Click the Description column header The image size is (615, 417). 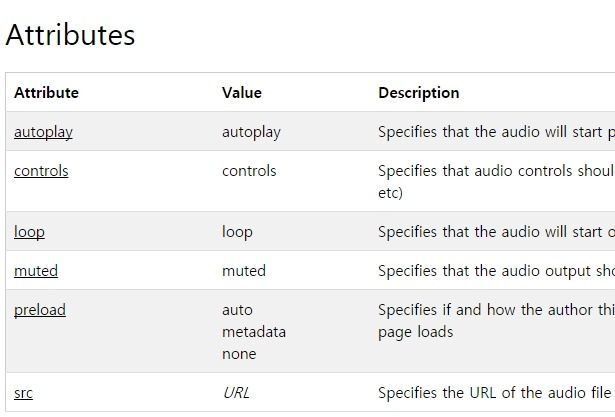coord(418,93)
